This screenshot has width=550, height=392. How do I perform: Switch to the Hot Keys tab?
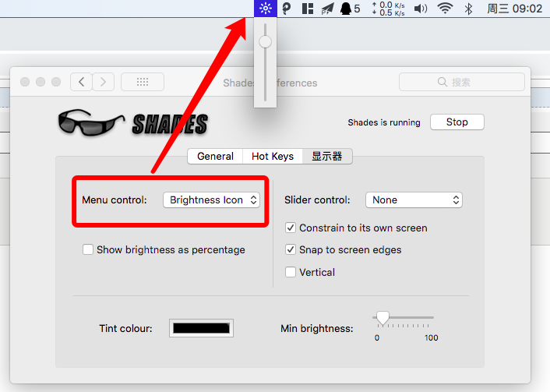[x=273, y=156]
